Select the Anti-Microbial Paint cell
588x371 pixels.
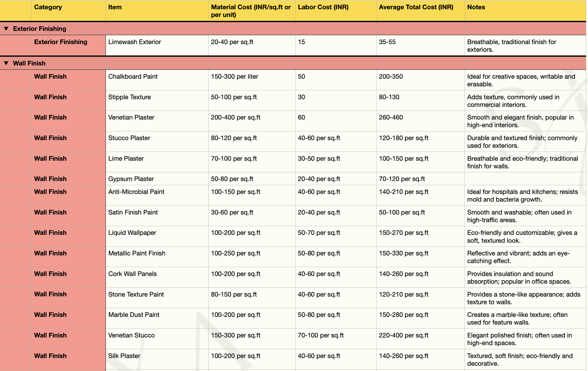coord(136,192)
